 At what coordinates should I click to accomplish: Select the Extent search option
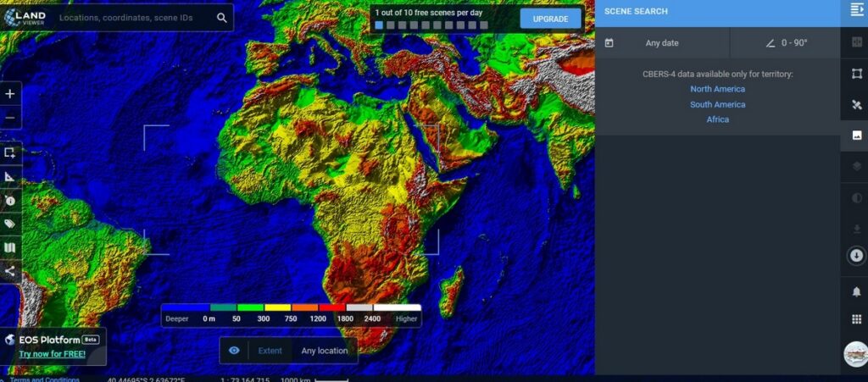270,351
